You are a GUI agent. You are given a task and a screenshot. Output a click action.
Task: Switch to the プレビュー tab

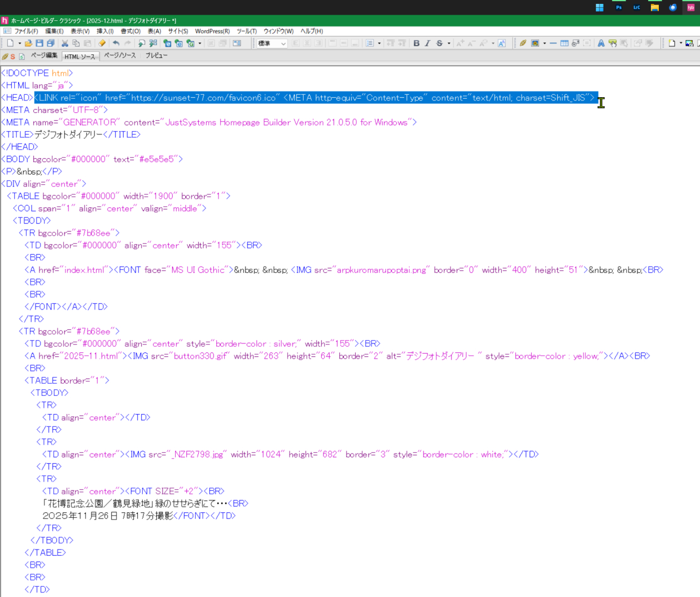156,55
